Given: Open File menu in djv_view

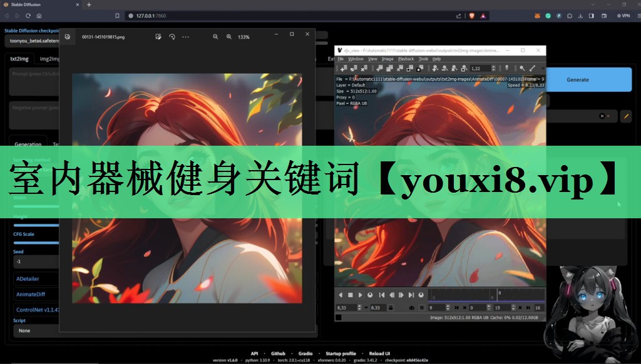Looking at the screenshot, I should coord(341,59).
